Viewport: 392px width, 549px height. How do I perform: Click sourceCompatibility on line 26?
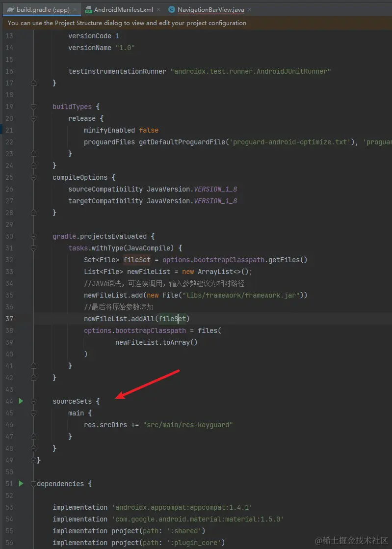(x=105, y=189)
